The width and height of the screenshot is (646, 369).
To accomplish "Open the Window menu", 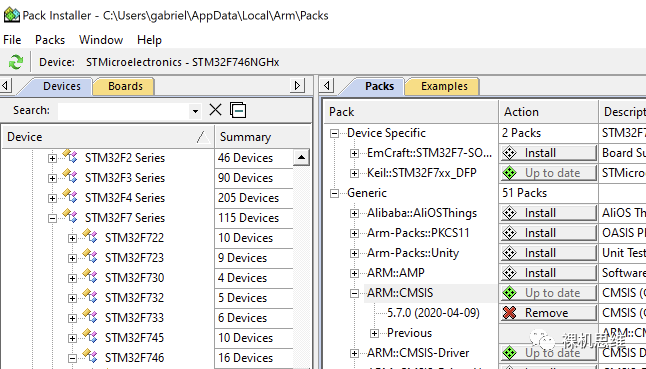I will [101, 40].
